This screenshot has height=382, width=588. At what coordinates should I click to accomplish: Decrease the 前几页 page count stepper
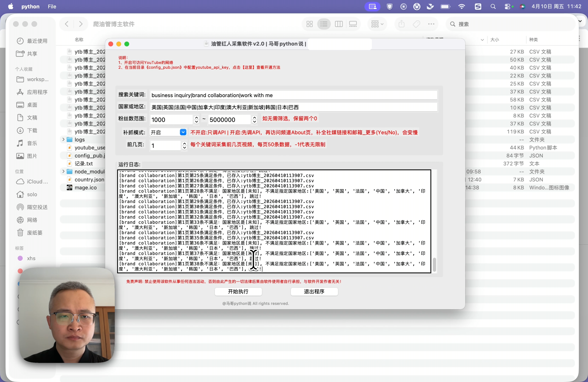click(184, 147)
